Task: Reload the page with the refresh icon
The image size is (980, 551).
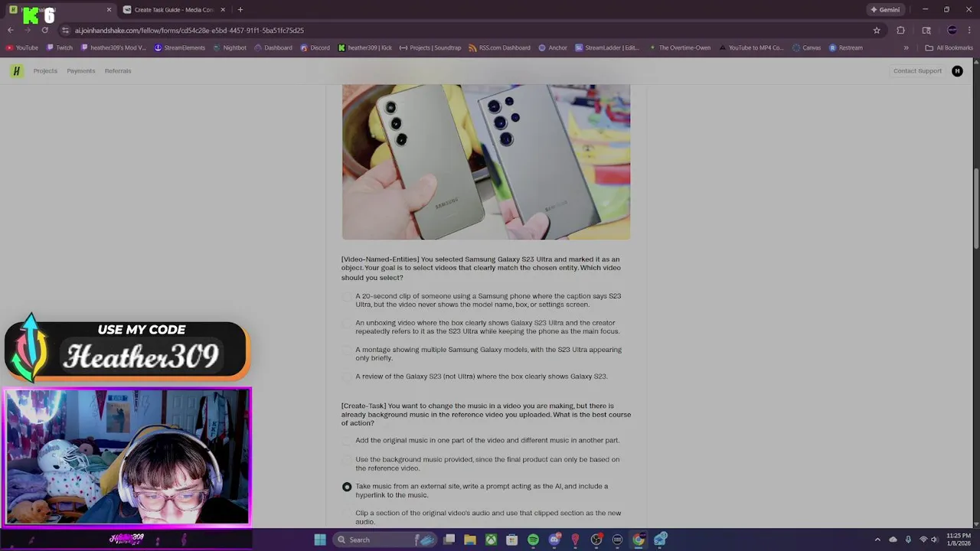Action: point(45,30)
